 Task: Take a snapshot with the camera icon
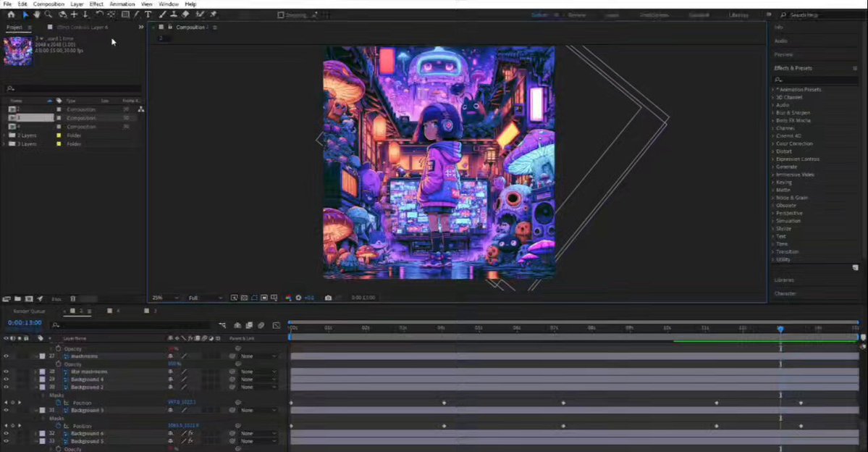point(328,298)
